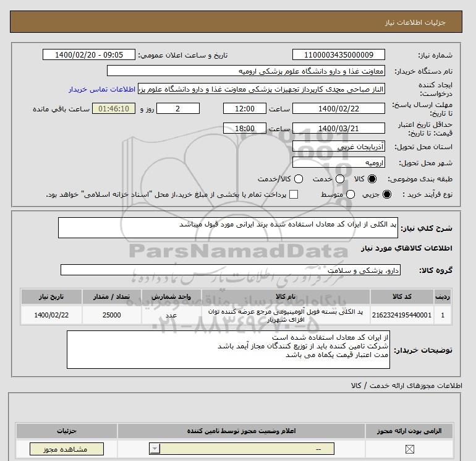Click اطلاعات مجوزهای ارائه خدمت / کالا heading
The height and width of the screenshot is (461, 476).
(x=407, y=386)
